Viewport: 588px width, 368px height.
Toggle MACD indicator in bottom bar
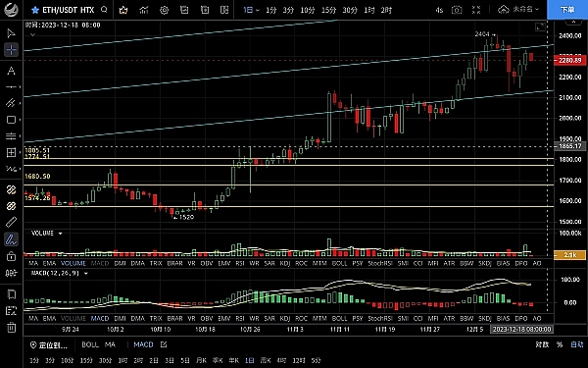point(143,344)
